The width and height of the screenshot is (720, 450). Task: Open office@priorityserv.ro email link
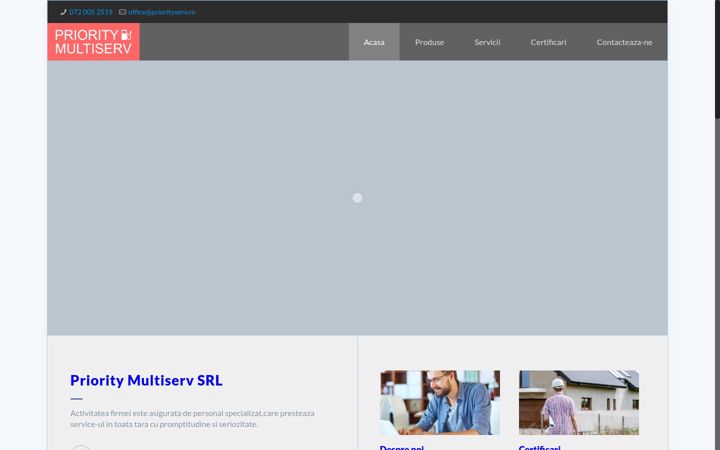pyautogui.click(x=162, y=12)
